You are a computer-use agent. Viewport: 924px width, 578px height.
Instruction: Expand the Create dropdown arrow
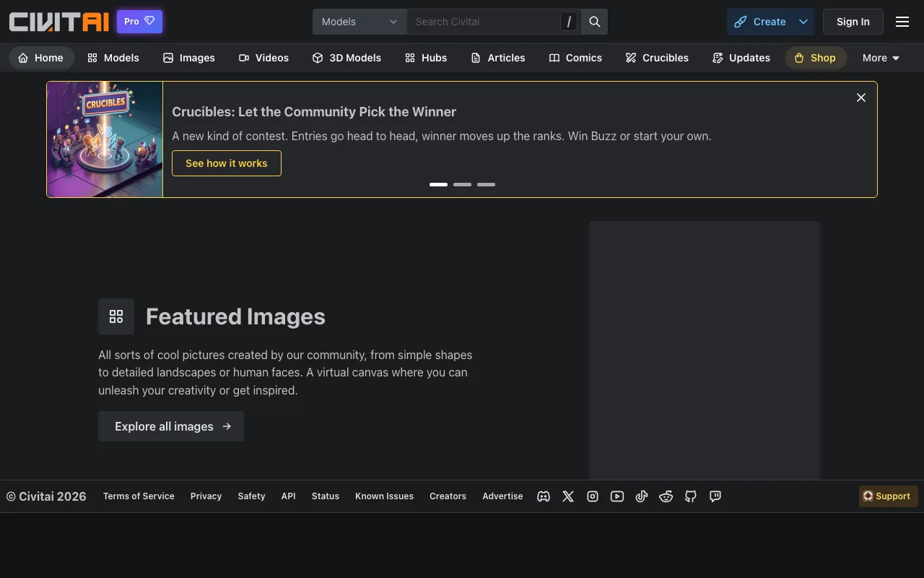click(x=803, y=22)
